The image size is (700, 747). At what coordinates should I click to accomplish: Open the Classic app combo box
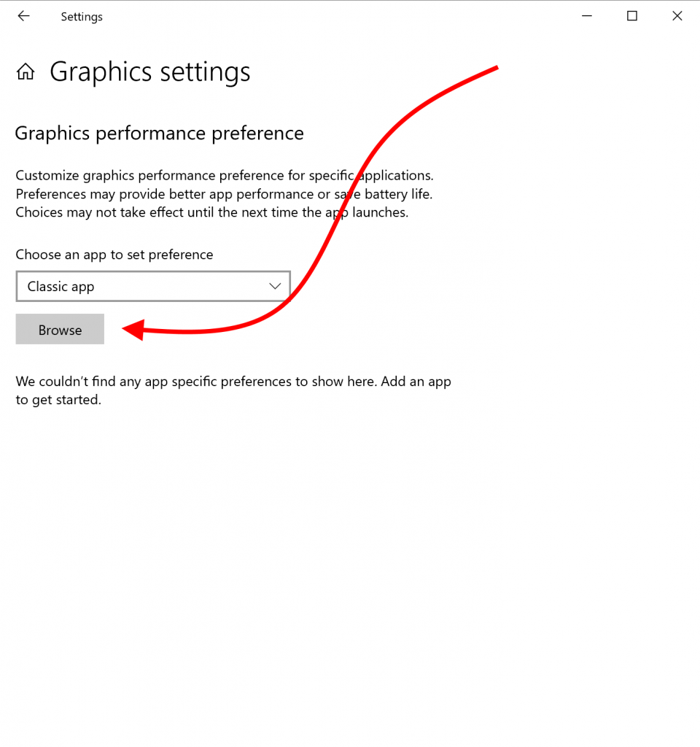[x=153, y=286]
